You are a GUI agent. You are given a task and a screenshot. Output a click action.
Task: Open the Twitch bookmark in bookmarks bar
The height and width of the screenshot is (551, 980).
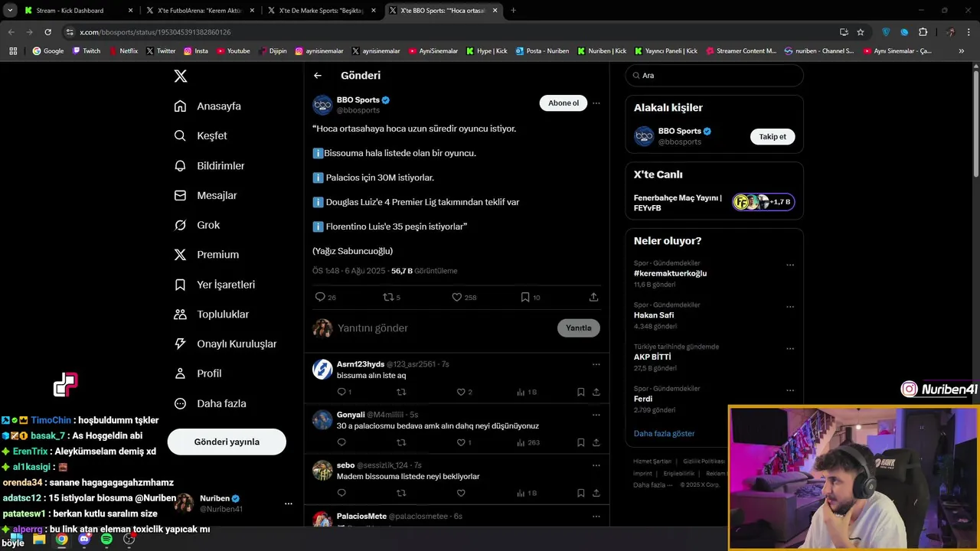coord(86,51)
